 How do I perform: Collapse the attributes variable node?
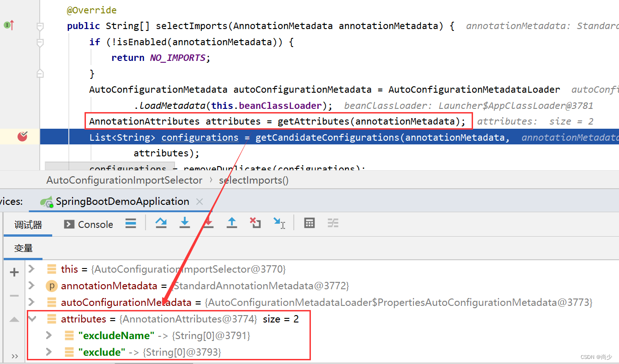[32, 318]
